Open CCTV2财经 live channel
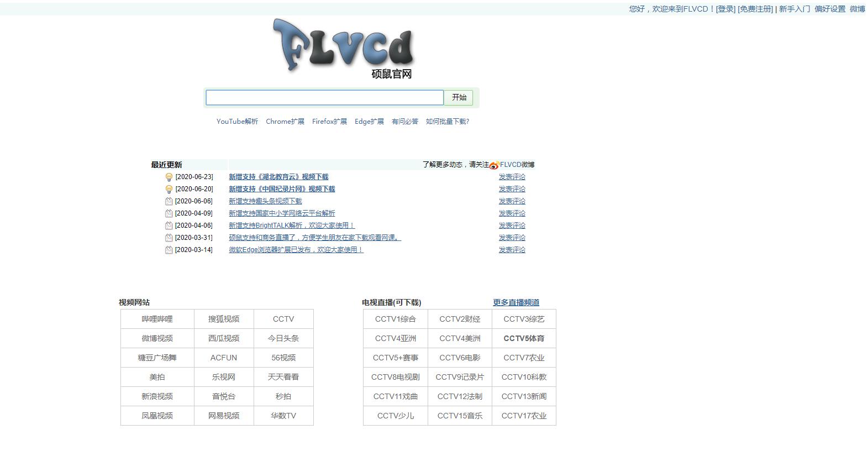 460,319
